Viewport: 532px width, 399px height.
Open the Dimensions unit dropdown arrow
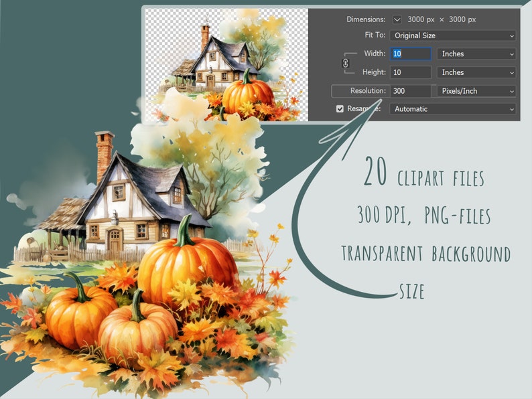[397, 19]
